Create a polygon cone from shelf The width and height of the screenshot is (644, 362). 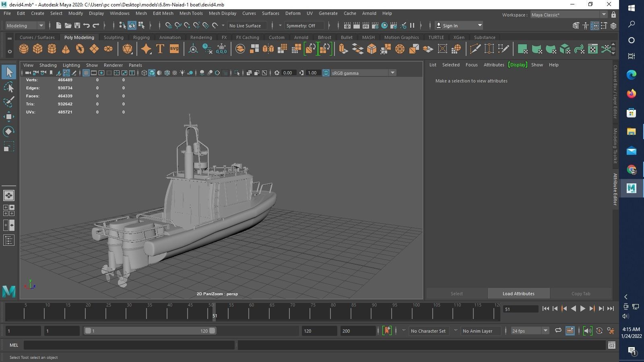[x=66, y=49]
